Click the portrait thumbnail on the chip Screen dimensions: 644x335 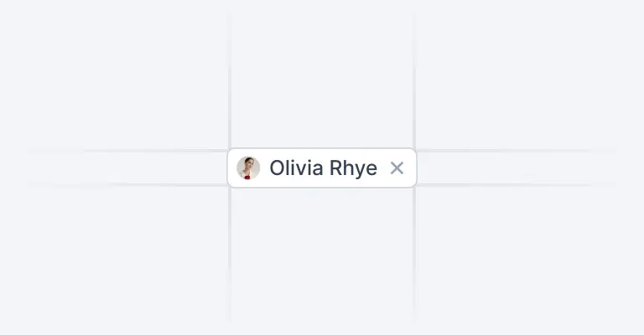pos(248,167)
